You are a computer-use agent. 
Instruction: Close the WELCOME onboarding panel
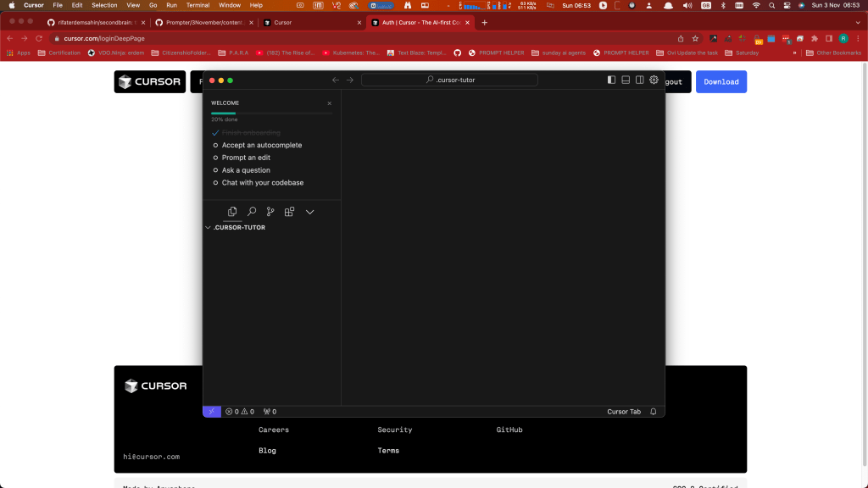330,103
